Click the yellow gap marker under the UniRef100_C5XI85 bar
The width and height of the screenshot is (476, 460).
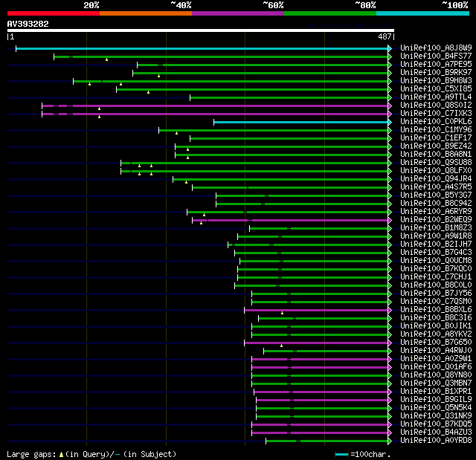click(148, 92)
